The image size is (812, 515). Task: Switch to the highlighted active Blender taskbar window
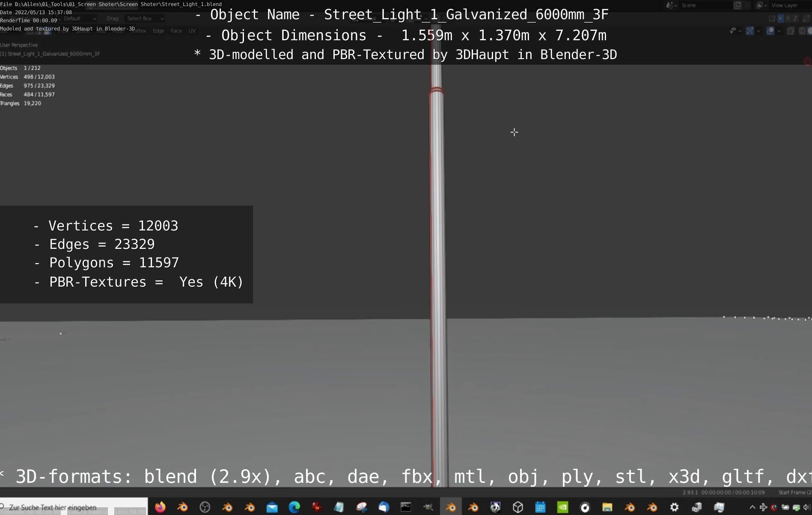[x=451, y=507]
